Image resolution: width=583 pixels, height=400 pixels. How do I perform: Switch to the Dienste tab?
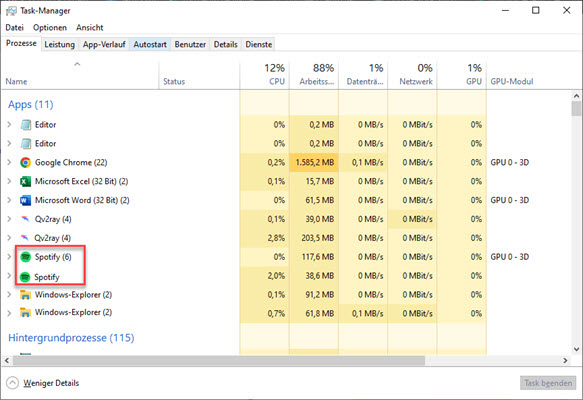[x=259, y=45]
